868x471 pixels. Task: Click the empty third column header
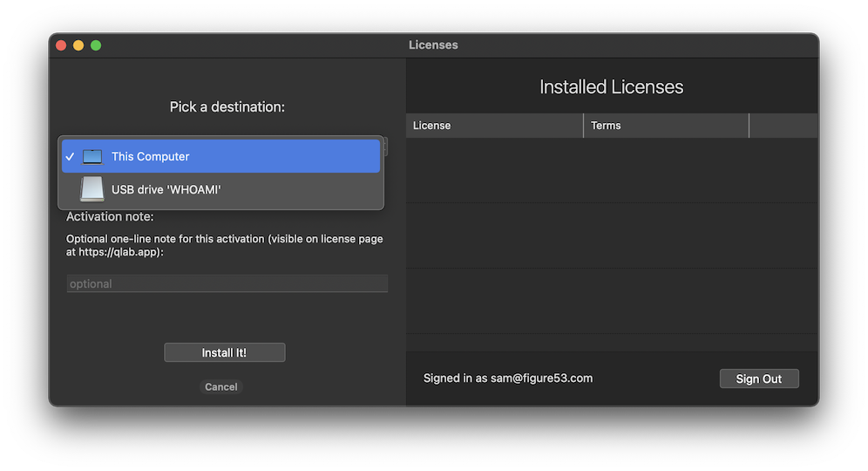[783, 126]
